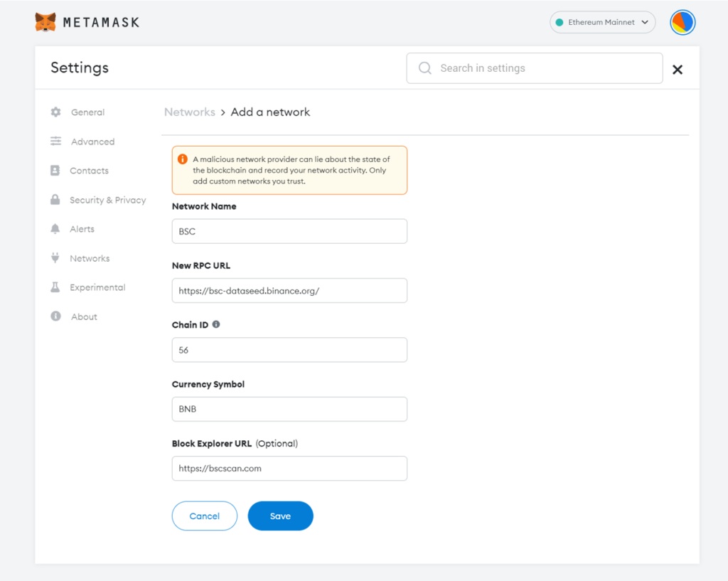Open the Ethereum Mainnet network dropdown
The width and height of the screenshot is (728, 581).
tap(602, 22)
